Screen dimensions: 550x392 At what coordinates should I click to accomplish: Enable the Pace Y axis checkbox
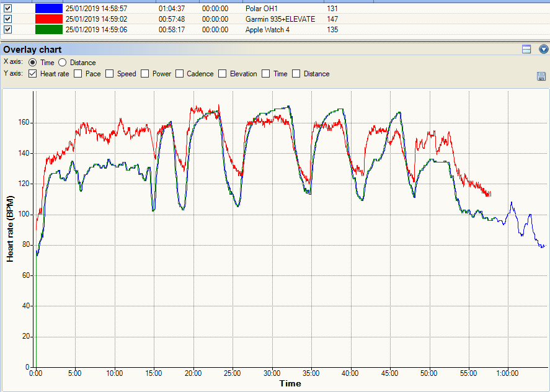coord(78,74)
